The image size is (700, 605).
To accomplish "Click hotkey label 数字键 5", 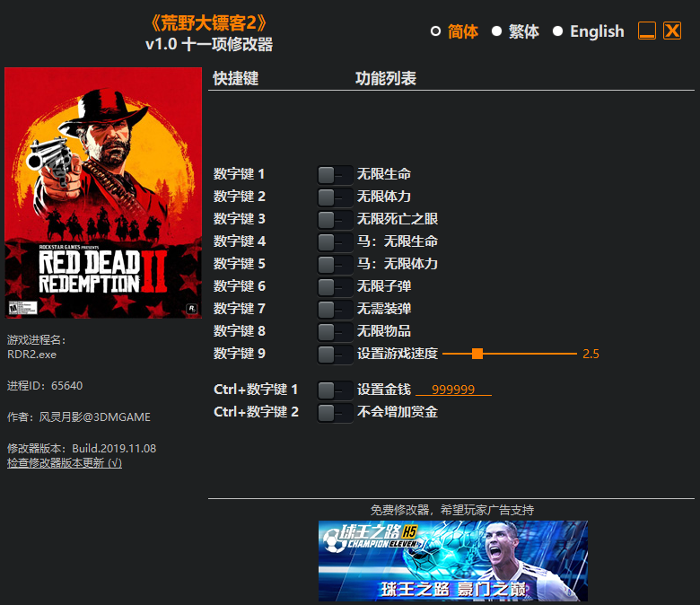I will point(240,264).
